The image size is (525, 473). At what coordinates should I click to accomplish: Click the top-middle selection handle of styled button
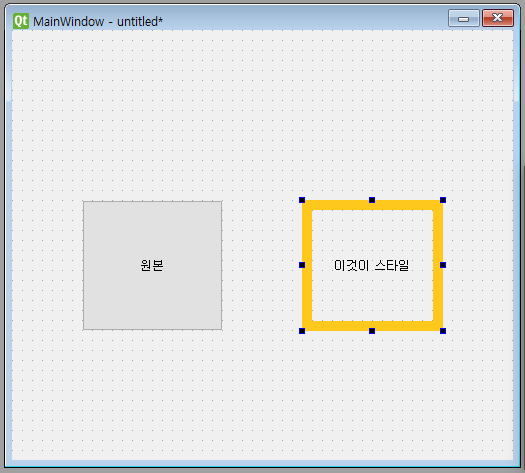pos(372,200)
